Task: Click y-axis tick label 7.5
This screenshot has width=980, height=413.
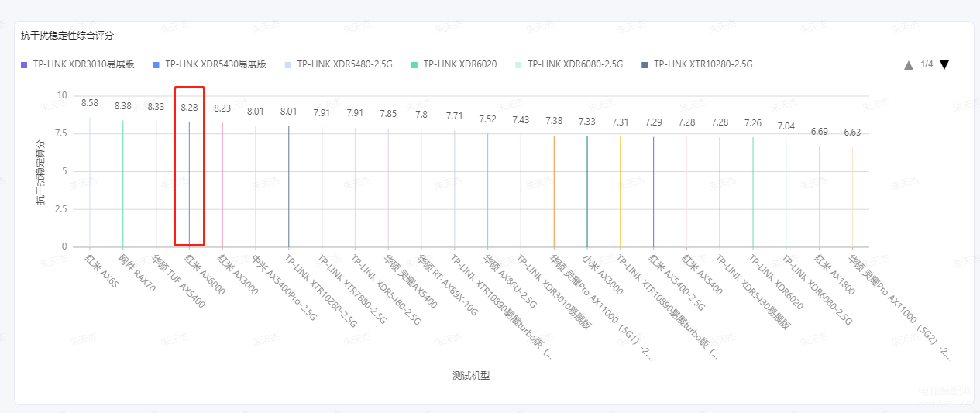Action: pyautogui.click(x=60, y=133)
